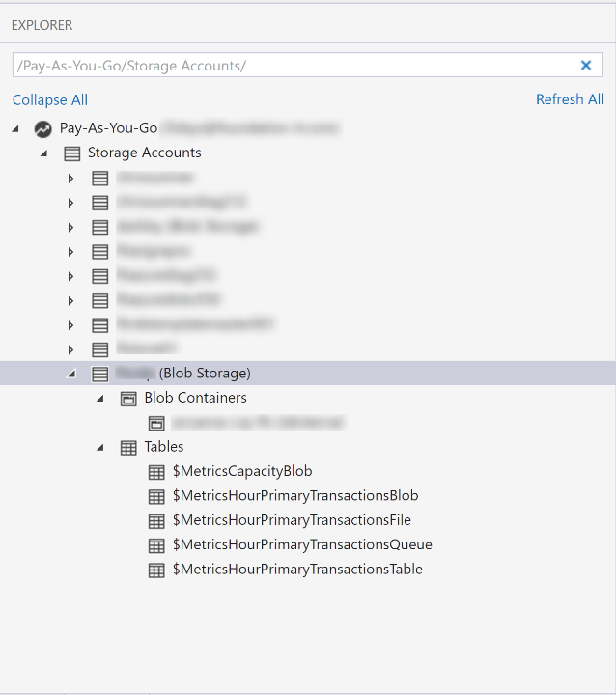
Task: Click the search path input field
Action: (x=307, y=66)
